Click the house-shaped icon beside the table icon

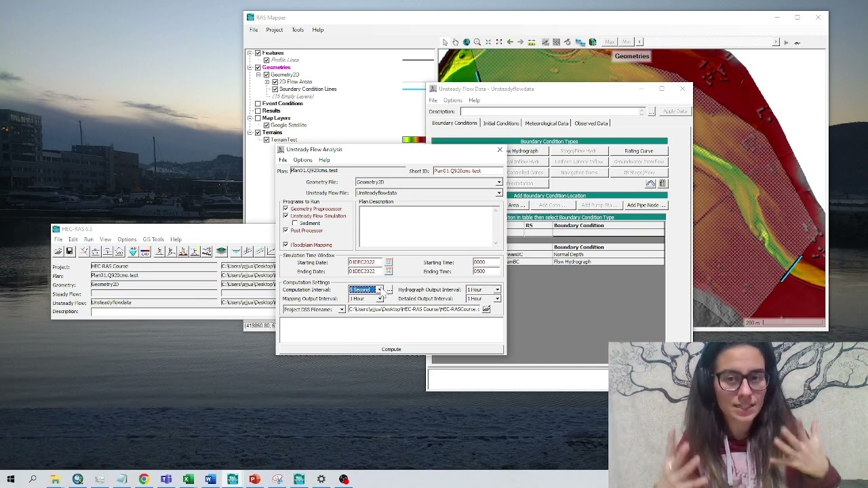[650, 184]
